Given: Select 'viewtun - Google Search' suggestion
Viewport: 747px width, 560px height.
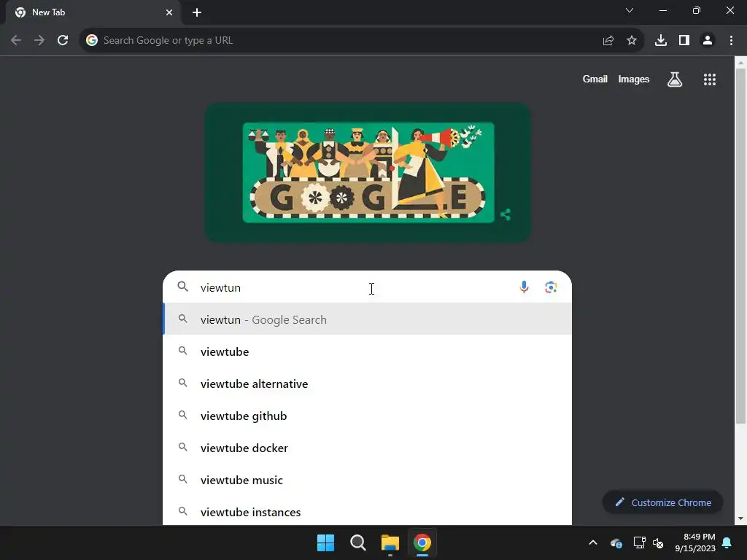Looking at the screenshot, I should point(368,319).
